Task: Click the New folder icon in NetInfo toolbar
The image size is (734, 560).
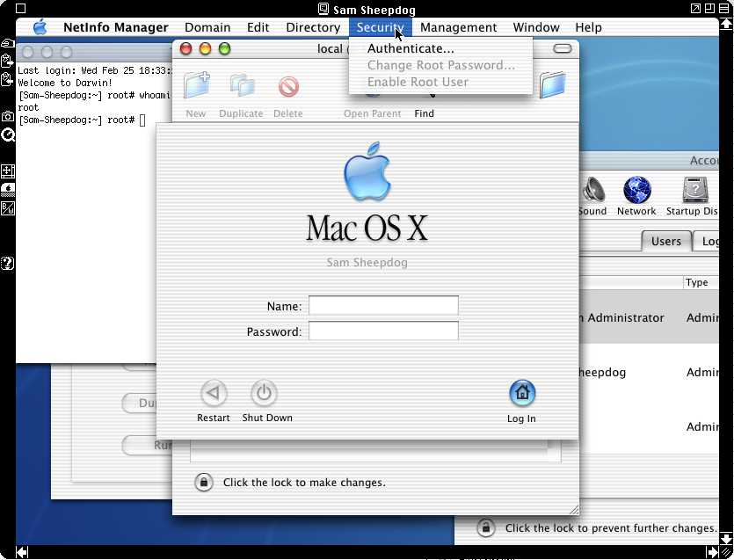Action: (197, 85)
